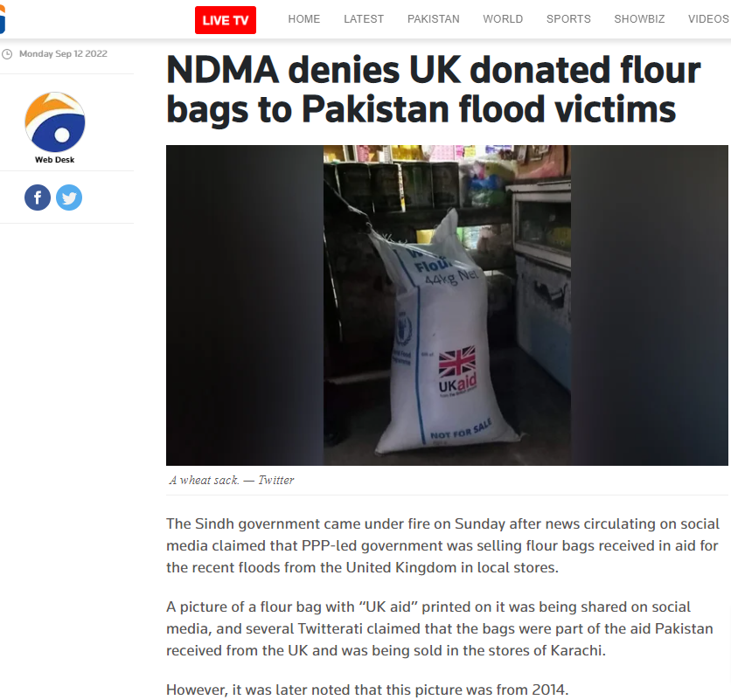Click the article headline about NDMA
Viewport: 731px width, 700px height.
tap(433, 89)
